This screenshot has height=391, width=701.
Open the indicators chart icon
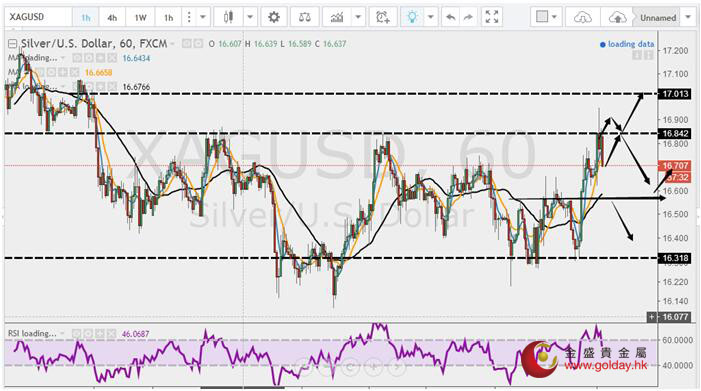337,17
